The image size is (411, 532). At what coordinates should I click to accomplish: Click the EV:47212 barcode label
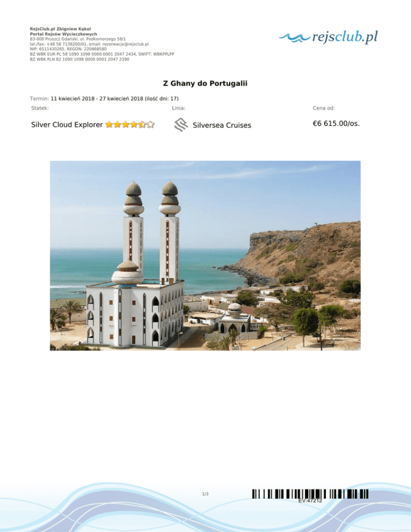coord(310,500)
